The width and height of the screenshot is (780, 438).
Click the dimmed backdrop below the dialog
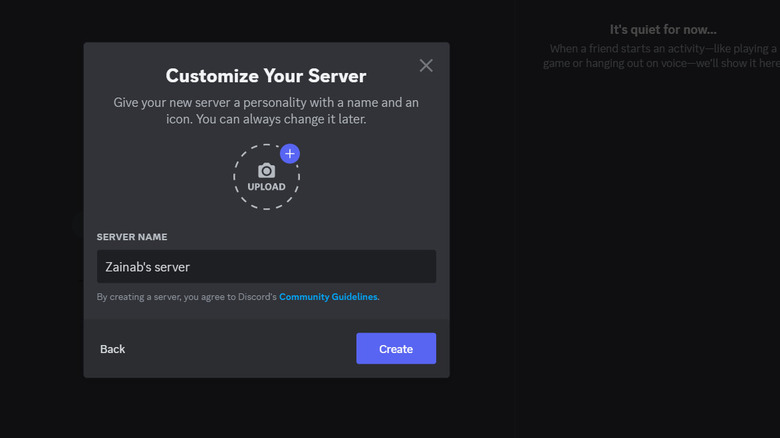[x=266, y=410]
